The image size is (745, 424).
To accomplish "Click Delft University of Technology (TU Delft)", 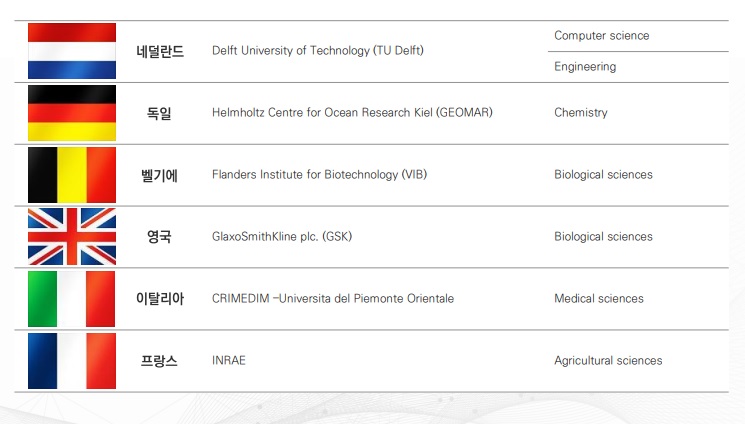I will (x=318, y=50).
